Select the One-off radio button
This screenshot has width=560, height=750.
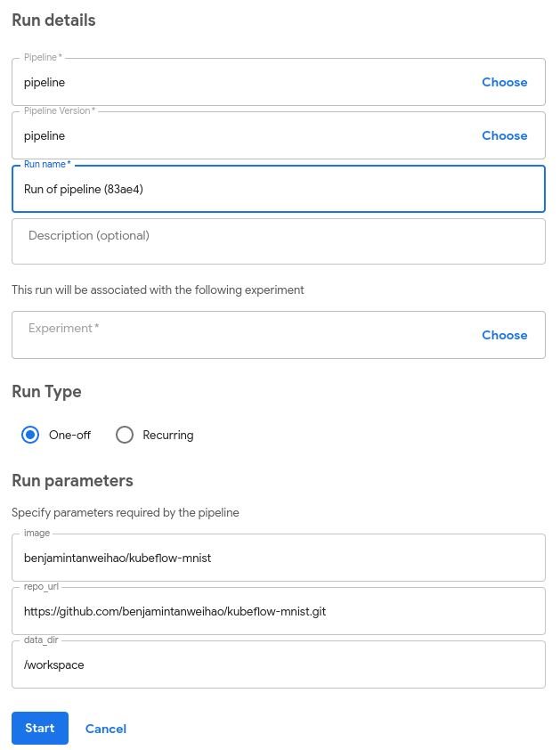30,435
